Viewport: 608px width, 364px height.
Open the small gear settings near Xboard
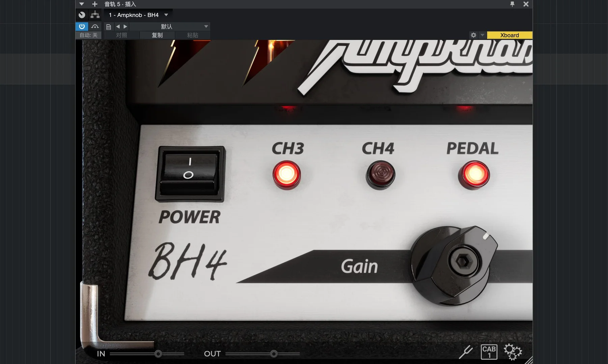[x=473, y=35]
